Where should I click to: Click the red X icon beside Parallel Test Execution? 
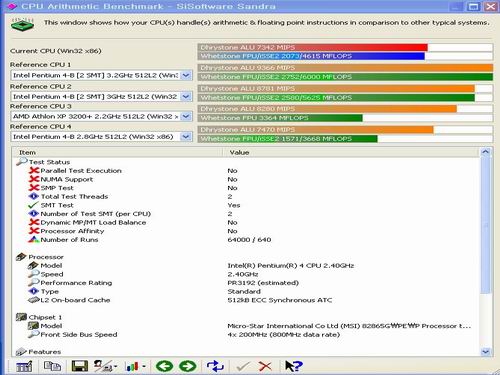tap(34, 170)
